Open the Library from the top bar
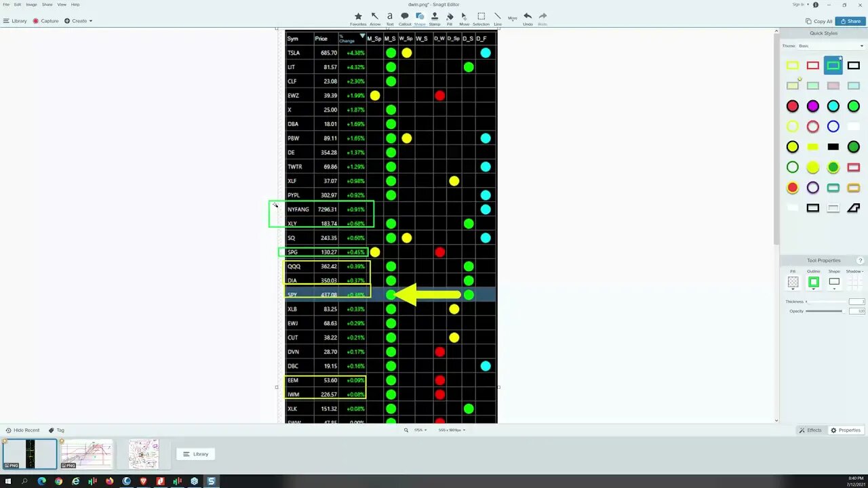 click(15, 21)
